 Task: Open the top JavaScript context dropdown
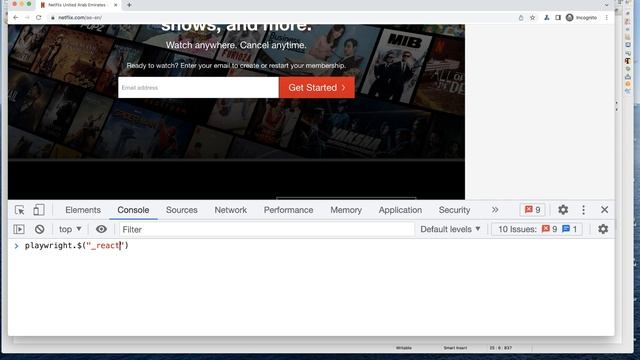click(x=70, y=229)
